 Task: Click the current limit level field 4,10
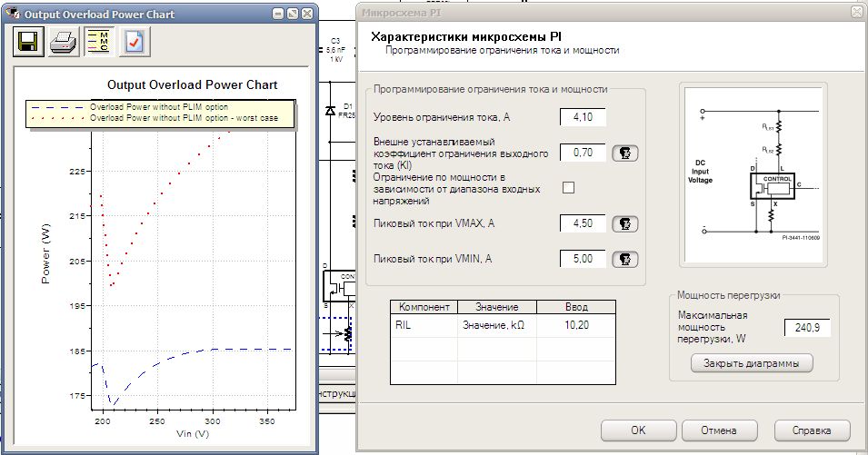click(x=583, y=117)
